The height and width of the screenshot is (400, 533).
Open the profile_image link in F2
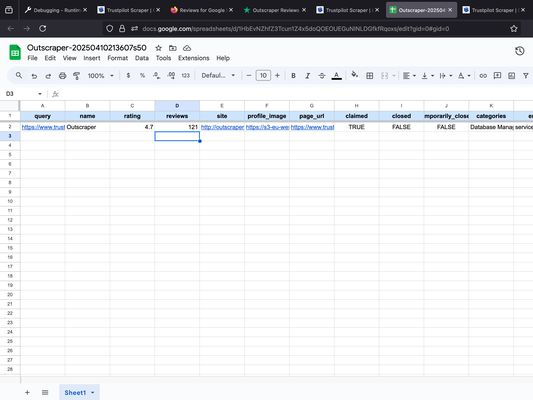268,127
